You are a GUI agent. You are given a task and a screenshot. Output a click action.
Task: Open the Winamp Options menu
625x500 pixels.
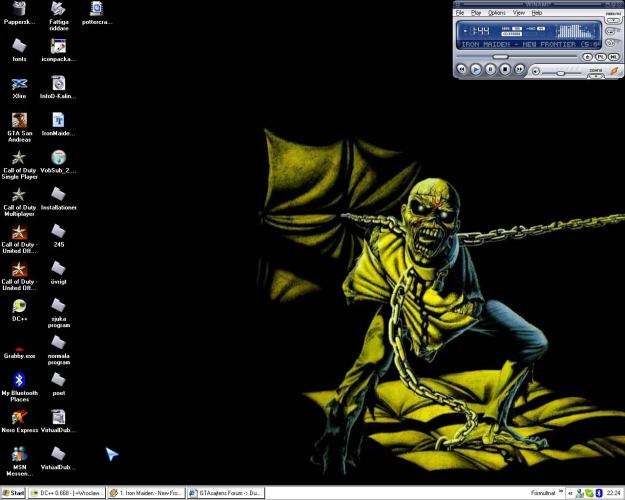[496, 13]
